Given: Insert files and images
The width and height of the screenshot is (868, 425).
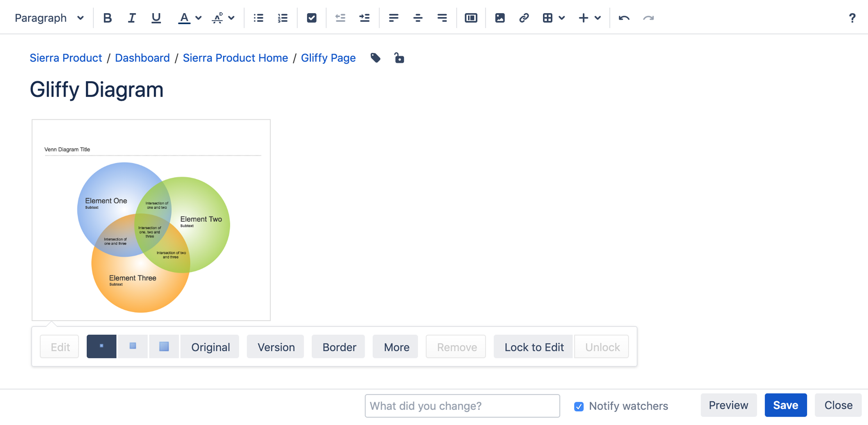Looking at the screenshot, I should pyautogui.click(x=500, y=18).
